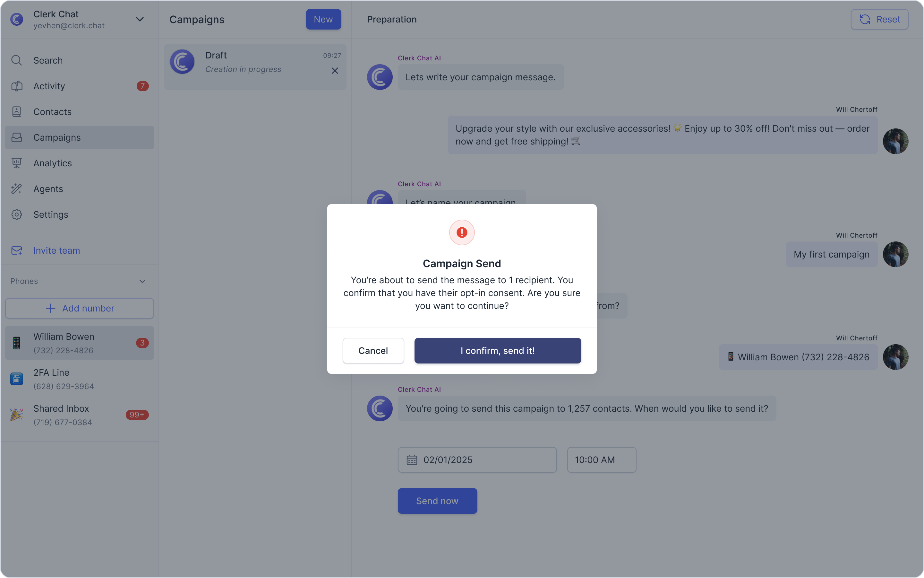The image size is (924, 578).
Task: Select the Campaigns inbox icon
Action: (x=16, y=137)
